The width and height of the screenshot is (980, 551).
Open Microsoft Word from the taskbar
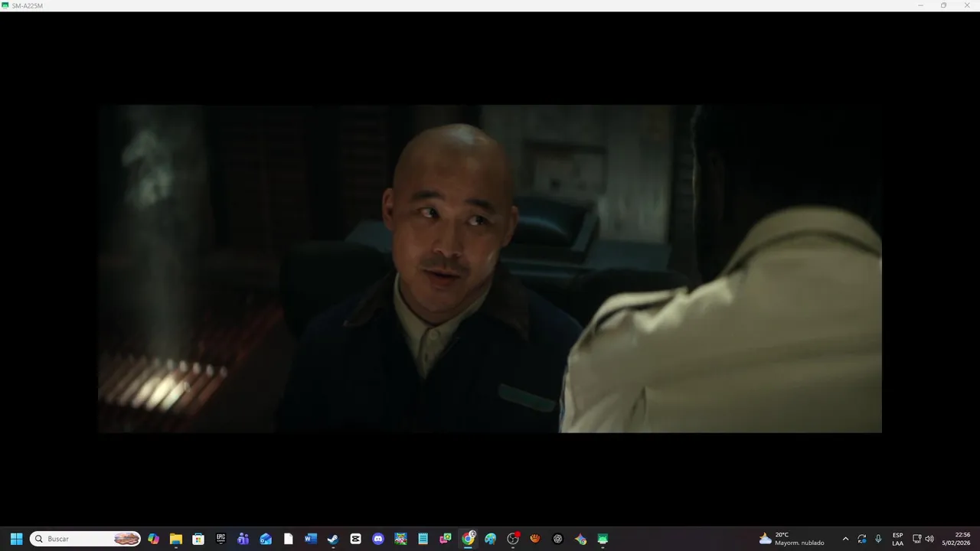311,539
